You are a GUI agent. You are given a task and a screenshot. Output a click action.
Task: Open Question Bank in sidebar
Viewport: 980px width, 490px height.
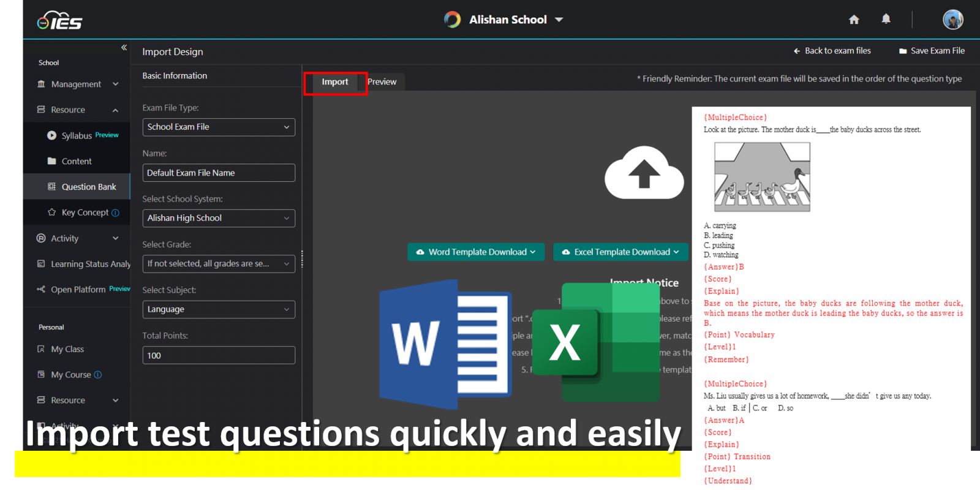[x=89, y=187]
